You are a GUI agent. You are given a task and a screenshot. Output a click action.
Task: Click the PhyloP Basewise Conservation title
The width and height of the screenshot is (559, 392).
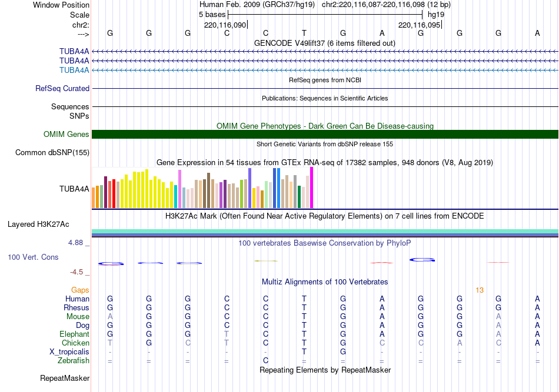click(325, 243)
